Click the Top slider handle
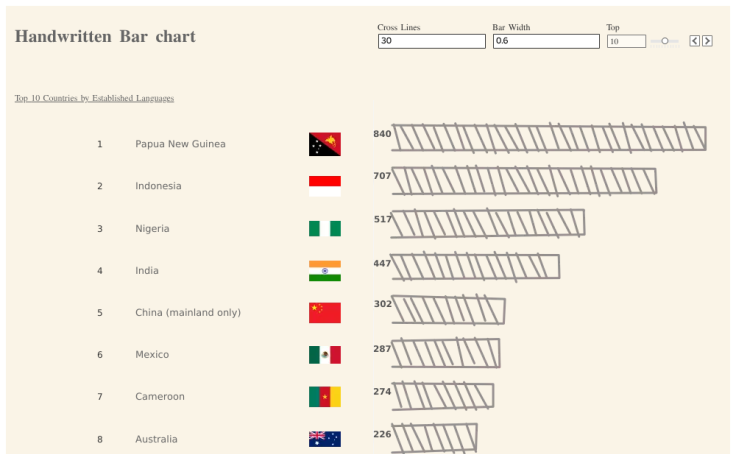 click(x=665, y=41)
